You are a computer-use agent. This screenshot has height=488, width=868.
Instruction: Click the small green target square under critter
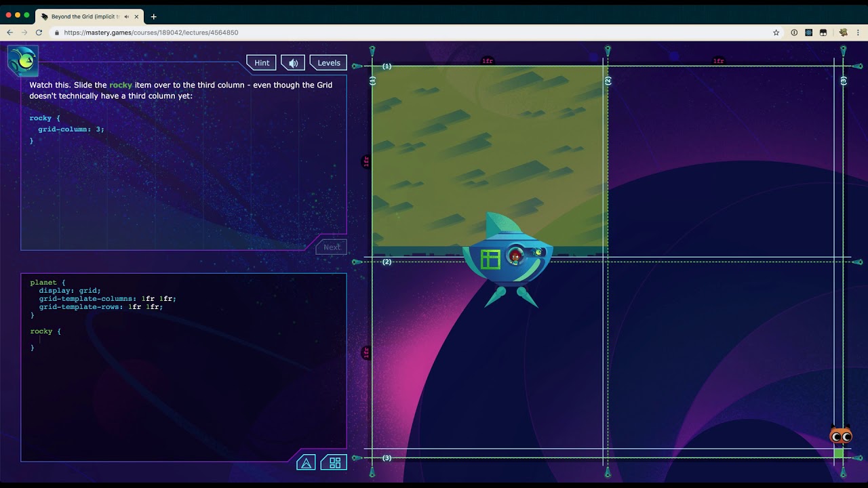839,452
